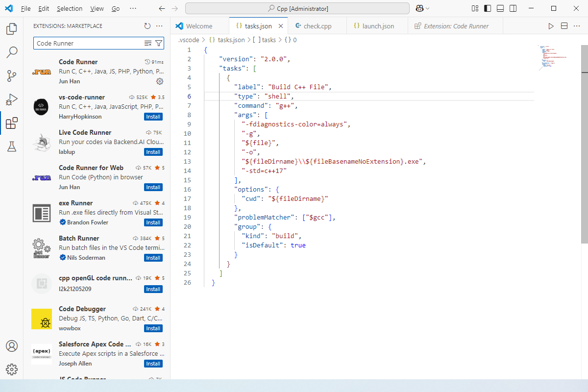Split the editor right

564,26
